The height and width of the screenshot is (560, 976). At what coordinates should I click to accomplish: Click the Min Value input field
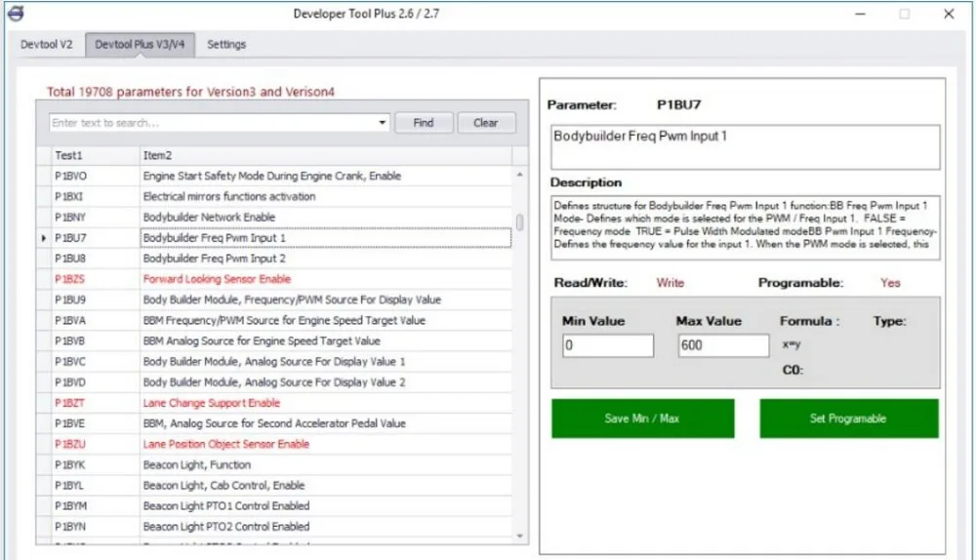click(607, 345)
